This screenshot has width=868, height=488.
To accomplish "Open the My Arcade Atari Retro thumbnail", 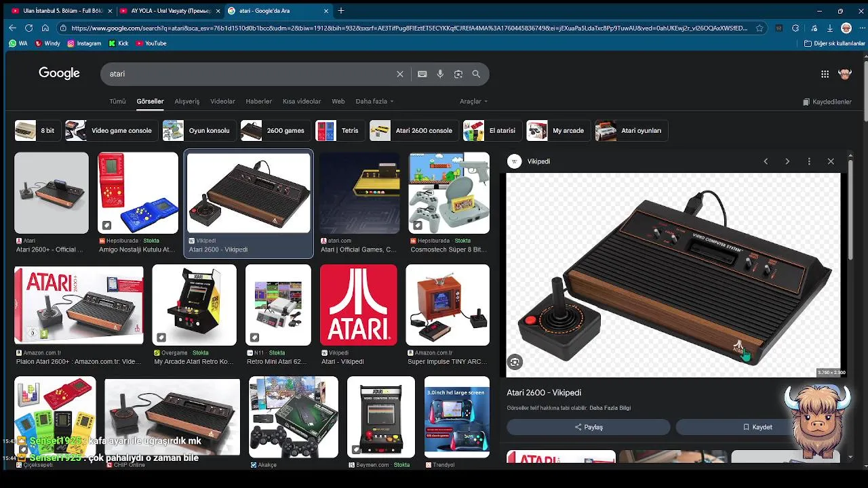I will coord(194,305).
